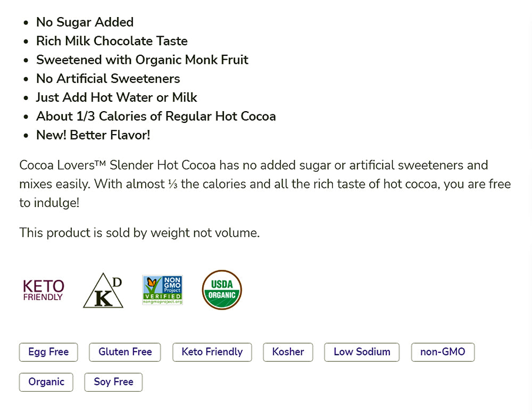
Task: Click the Keto Friendly badge icon
Action: pyautogui.click(x=44, y=290)
